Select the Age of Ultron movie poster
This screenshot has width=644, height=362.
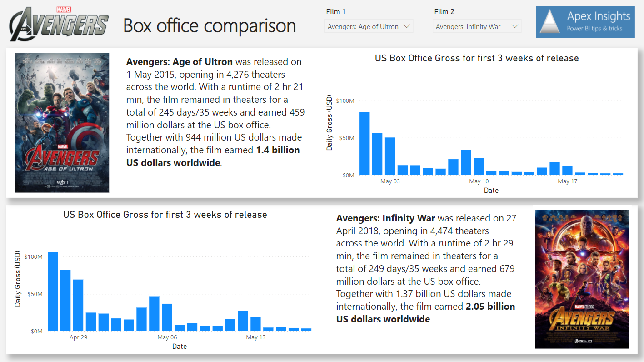(x=62, y=123)
